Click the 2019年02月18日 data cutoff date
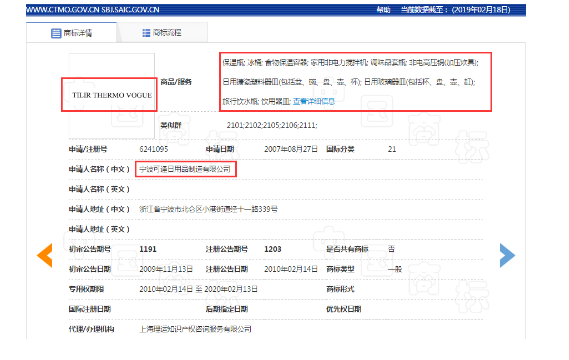This screenshot has width=569, height=360. [x=481, y=10]
